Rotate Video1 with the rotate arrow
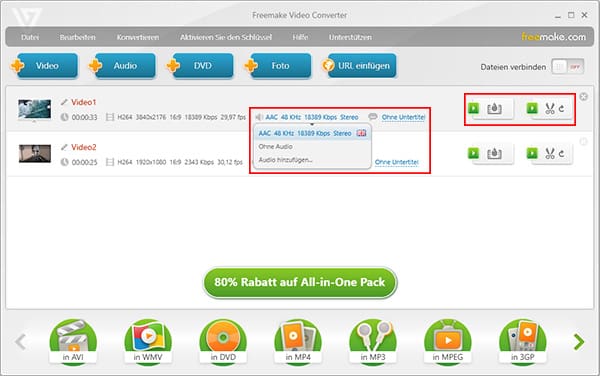 (562, 109)
